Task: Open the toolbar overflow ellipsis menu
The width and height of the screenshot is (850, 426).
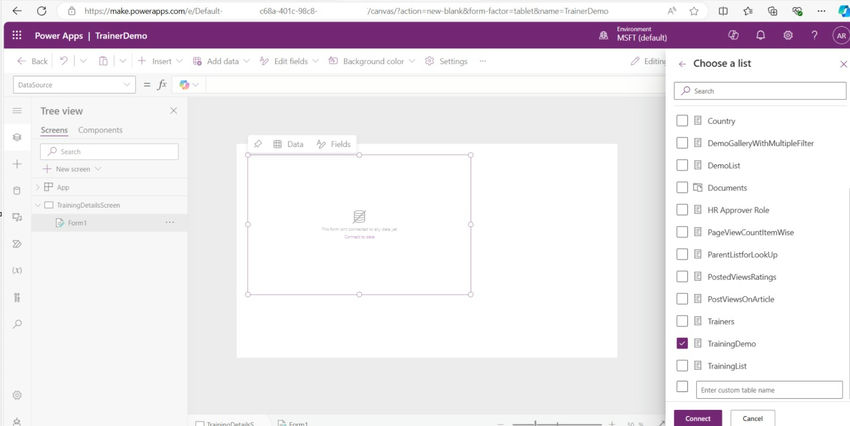Action: point(482,61)
